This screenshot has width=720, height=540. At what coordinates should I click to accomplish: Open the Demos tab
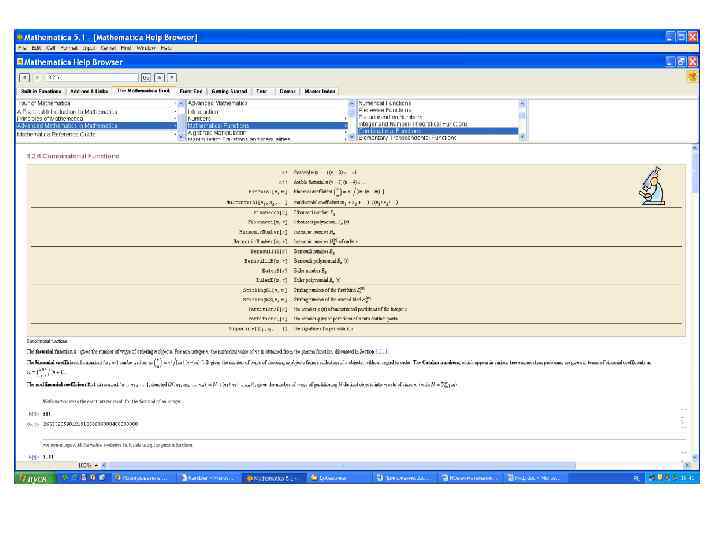coord(287,91)
